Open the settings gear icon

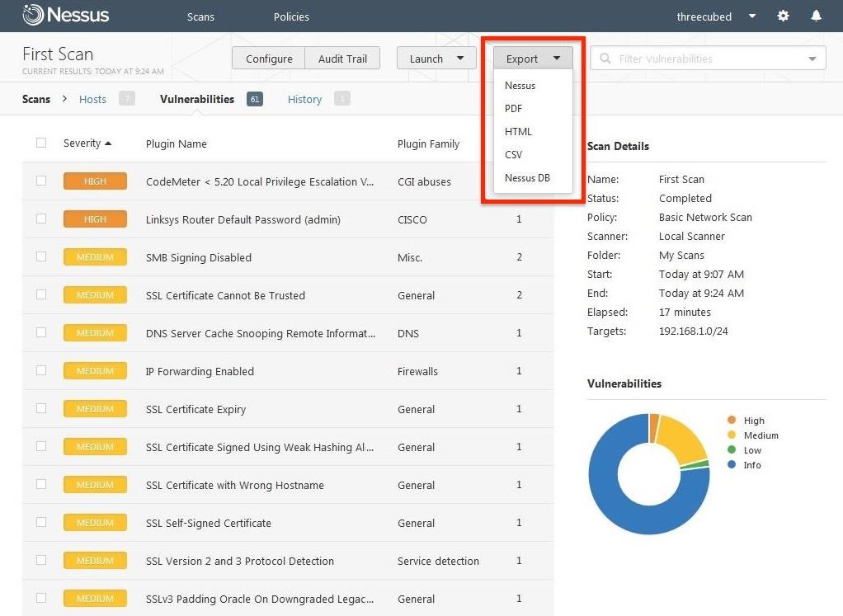pos(783,16)
